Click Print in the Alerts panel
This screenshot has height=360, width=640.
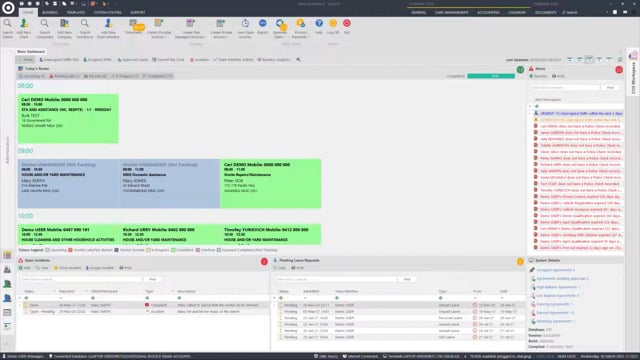click(558, 76)
